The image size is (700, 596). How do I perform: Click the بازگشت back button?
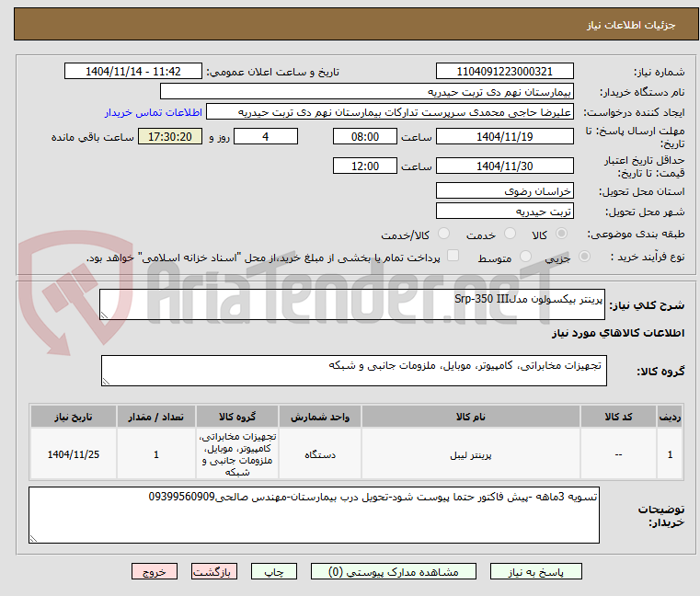pyautogui.click(x=213, y=572)
